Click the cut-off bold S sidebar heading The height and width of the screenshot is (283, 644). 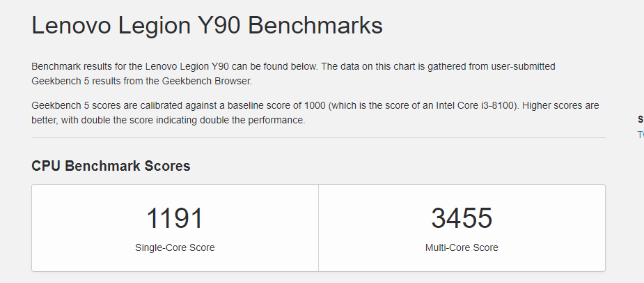pos(641,120)
